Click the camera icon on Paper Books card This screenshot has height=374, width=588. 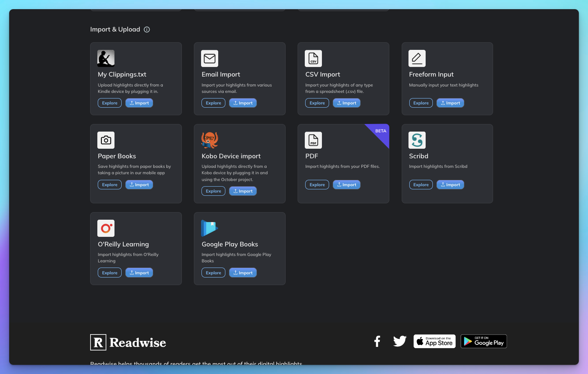coord(106,140)
